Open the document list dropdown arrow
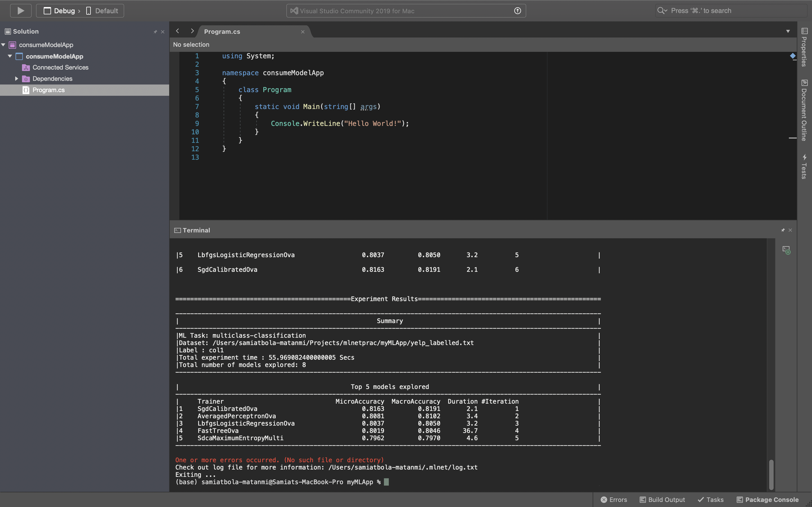 pyautogui.click(x=787, y=32)
